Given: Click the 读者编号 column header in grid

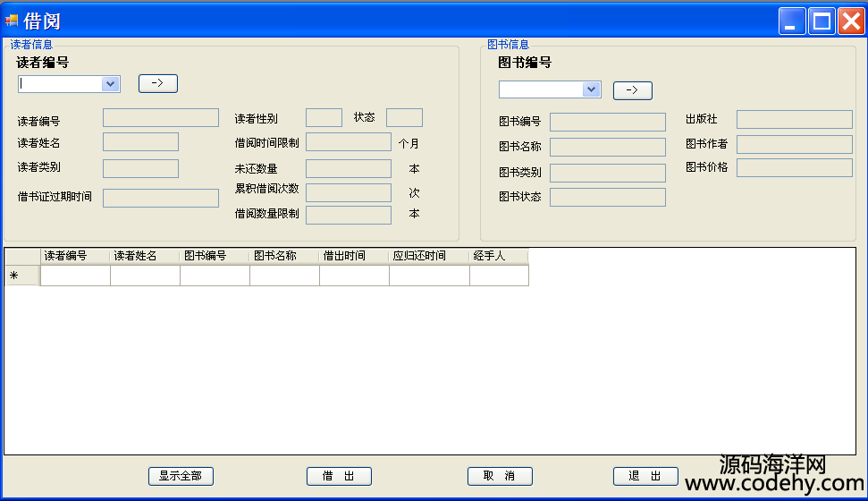Looking at the screenshot, I should point(75,256).
